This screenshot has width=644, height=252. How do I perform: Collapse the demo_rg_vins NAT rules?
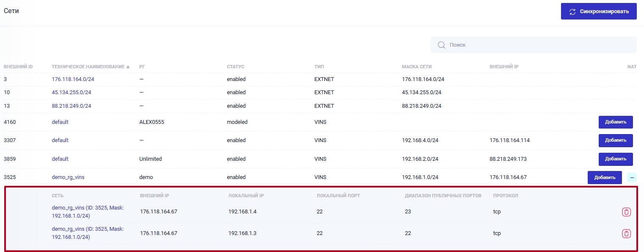[x=632, y=177]
